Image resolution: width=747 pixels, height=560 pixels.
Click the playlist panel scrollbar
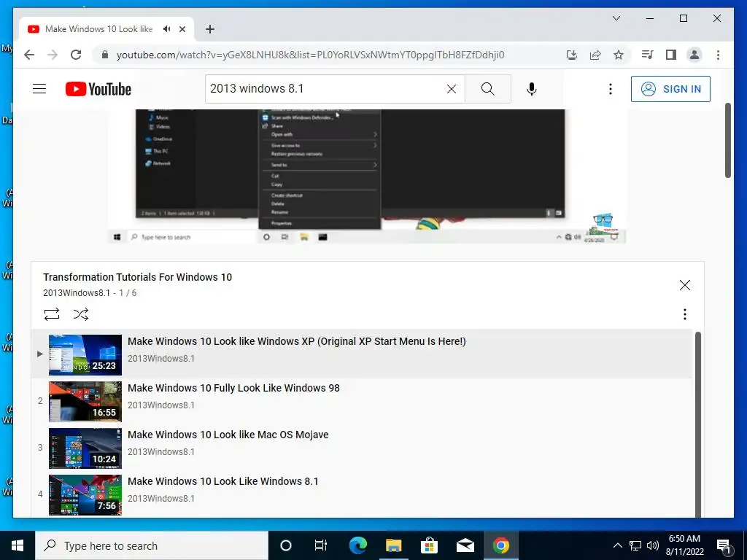point(698,424)
